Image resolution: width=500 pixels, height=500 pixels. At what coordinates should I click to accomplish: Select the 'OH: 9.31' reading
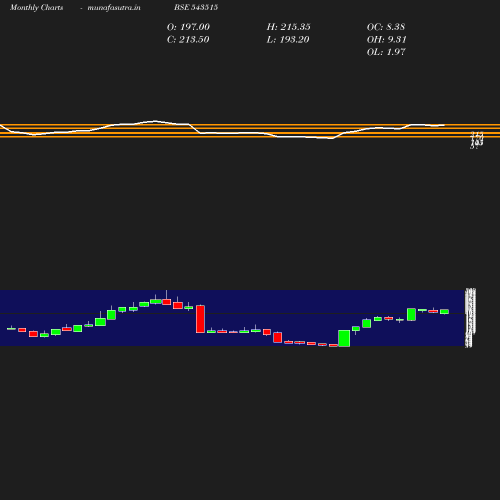tap(387, 40)
